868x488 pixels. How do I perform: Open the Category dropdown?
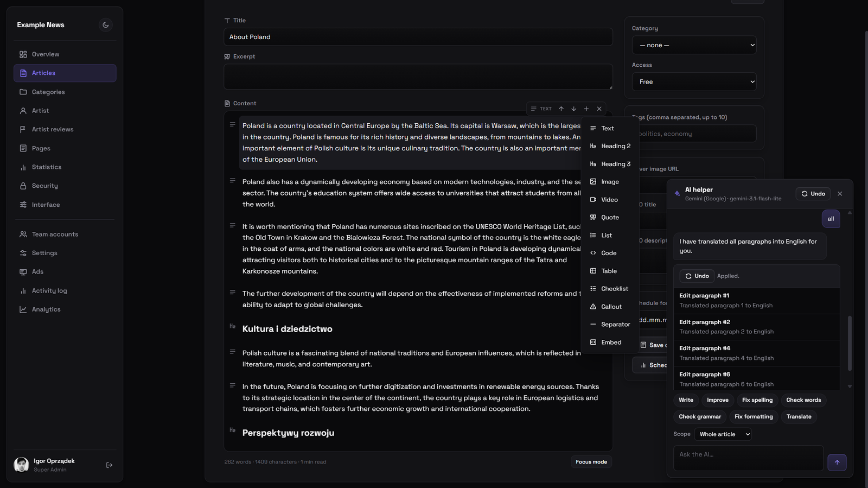694,45
